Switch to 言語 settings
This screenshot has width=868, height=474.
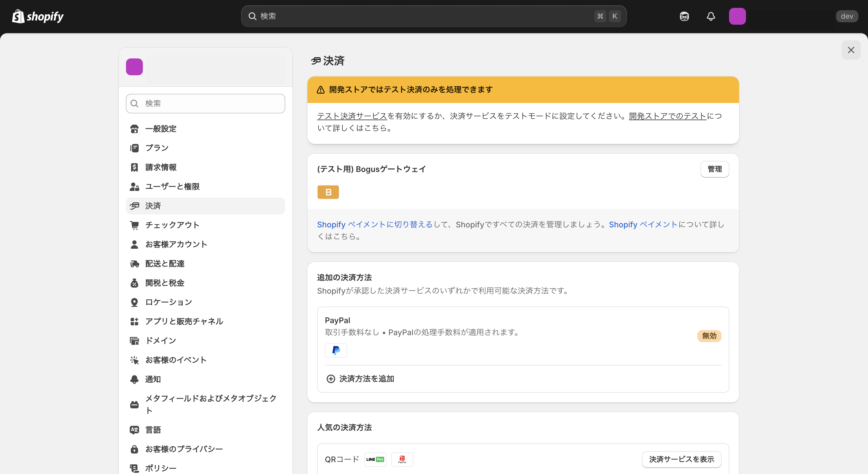(x=153, y=429)
